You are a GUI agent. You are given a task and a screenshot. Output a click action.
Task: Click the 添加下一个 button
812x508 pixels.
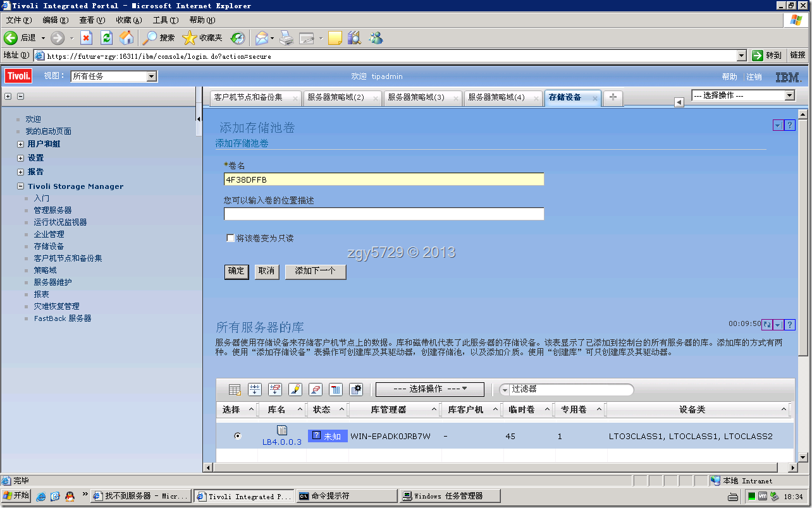pos(316,271)
